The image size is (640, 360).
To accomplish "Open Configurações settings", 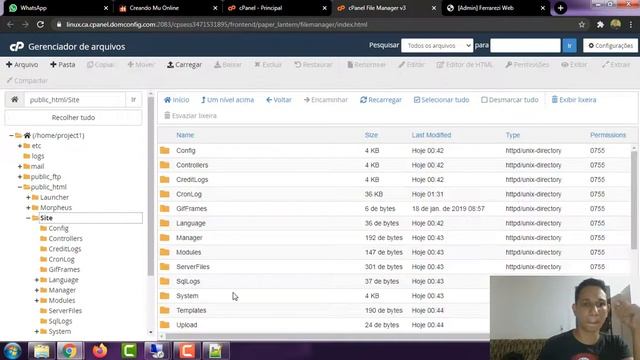I will pyautogui.click(x=611, y=46).
